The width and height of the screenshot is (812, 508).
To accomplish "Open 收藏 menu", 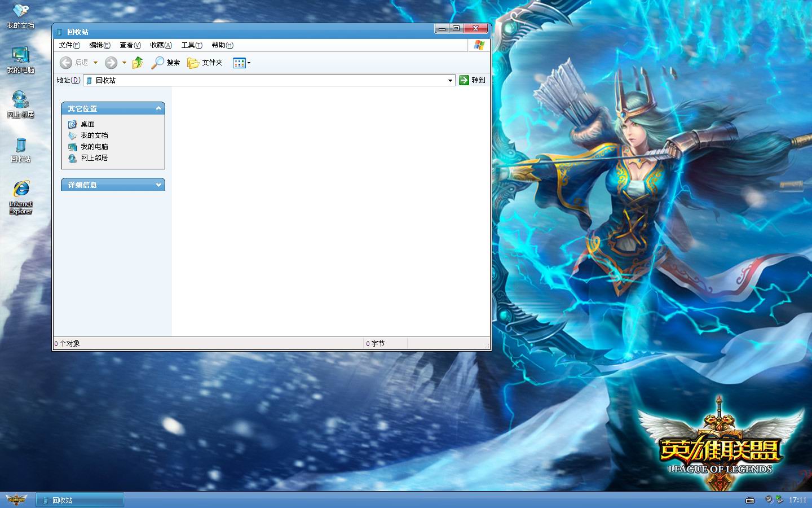I will point(161,45).
